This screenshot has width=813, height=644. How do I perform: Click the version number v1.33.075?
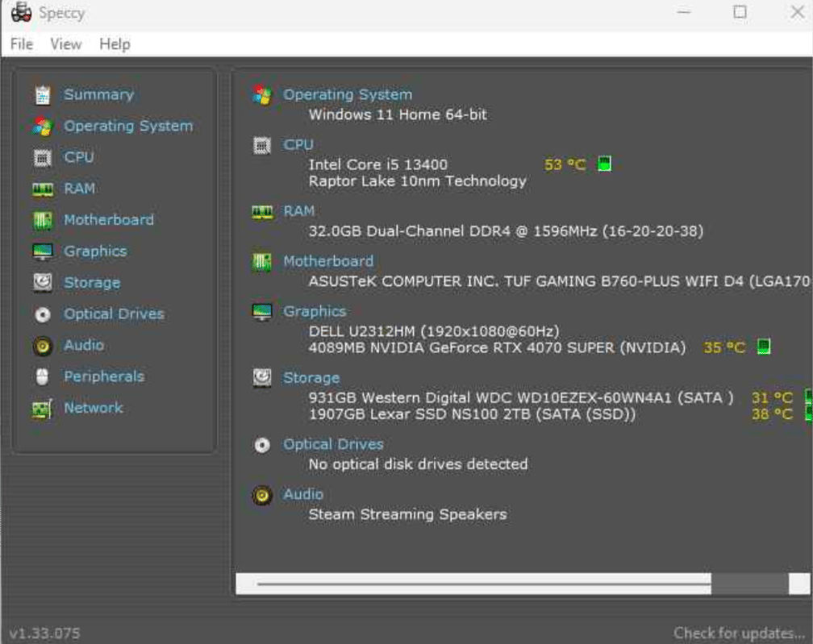coord(44,634)
